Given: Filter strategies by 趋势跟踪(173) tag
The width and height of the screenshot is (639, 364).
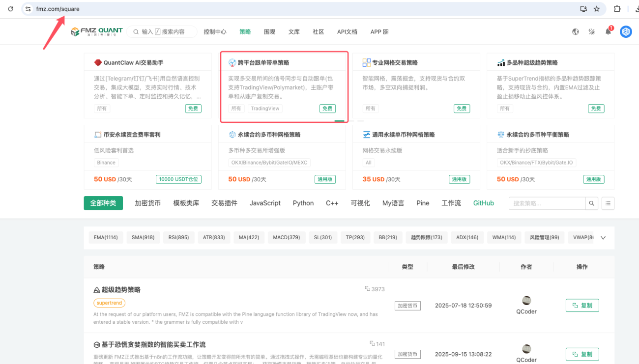Looking at the screenshot, I should pos(427,237).
